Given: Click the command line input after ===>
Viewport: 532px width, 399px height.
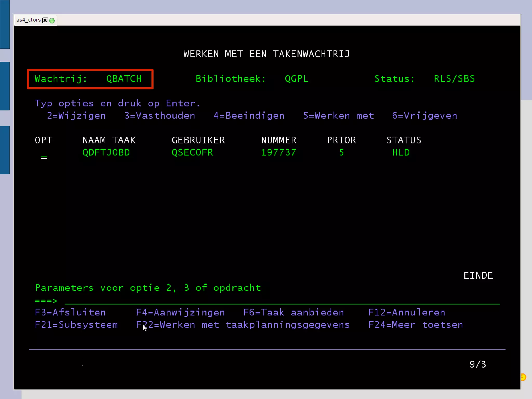Looking at the screenshot, I should coord(282,301).
